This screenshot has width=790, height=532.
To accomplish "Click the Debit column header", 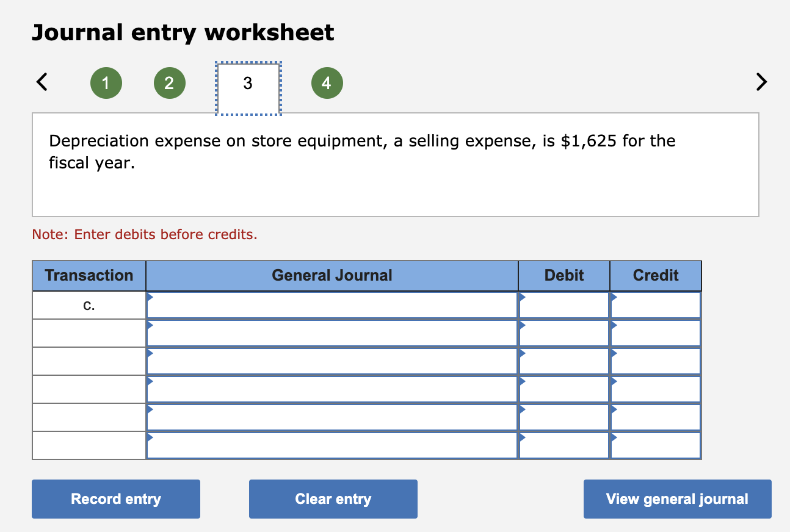I will tap(564, 276).
